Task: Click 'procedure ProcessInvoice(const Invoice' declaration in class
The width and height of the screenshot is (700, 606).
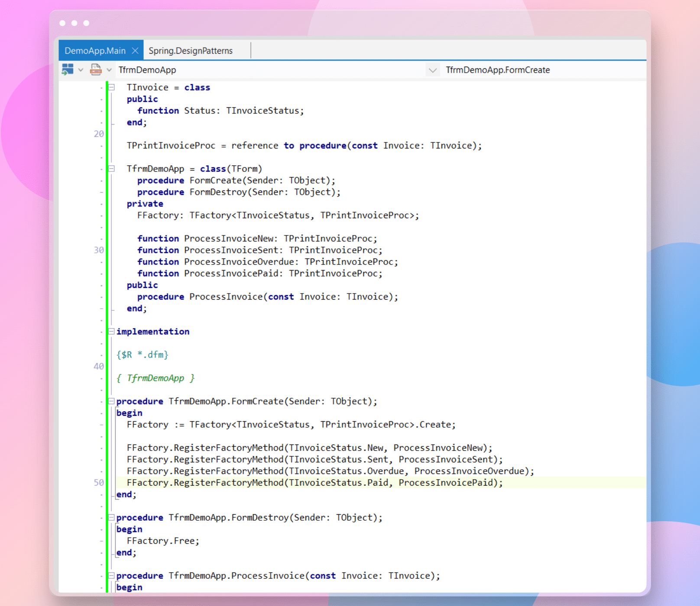Action: (268, 297)
